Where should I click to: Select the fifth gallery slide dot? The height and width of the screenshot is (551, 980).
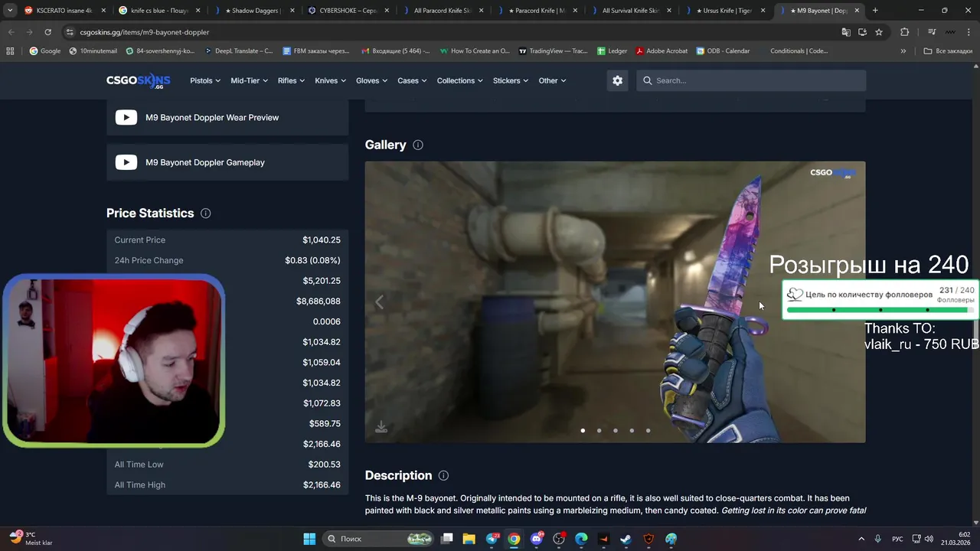[x=648, y=430]
